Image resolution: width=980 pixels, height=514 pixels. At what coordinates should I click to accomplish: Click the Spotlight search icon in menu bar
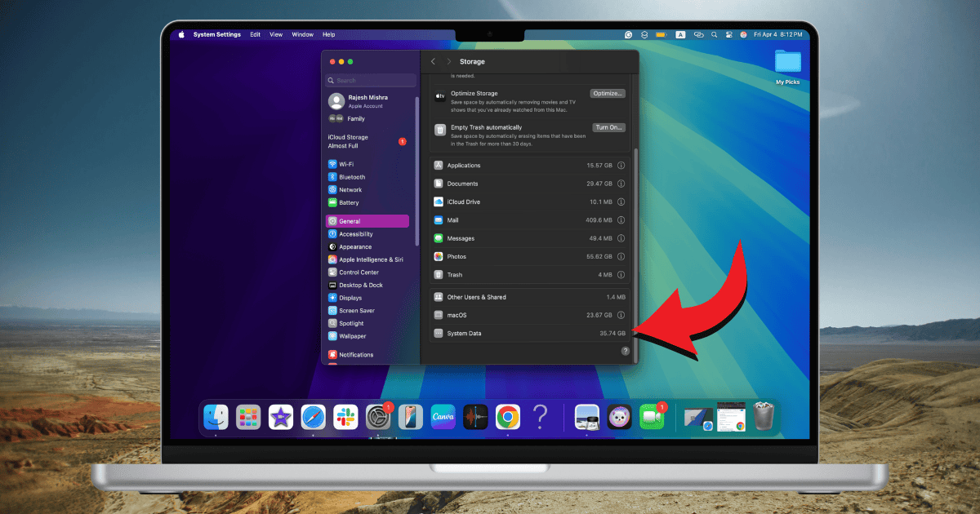pos(714,35)
